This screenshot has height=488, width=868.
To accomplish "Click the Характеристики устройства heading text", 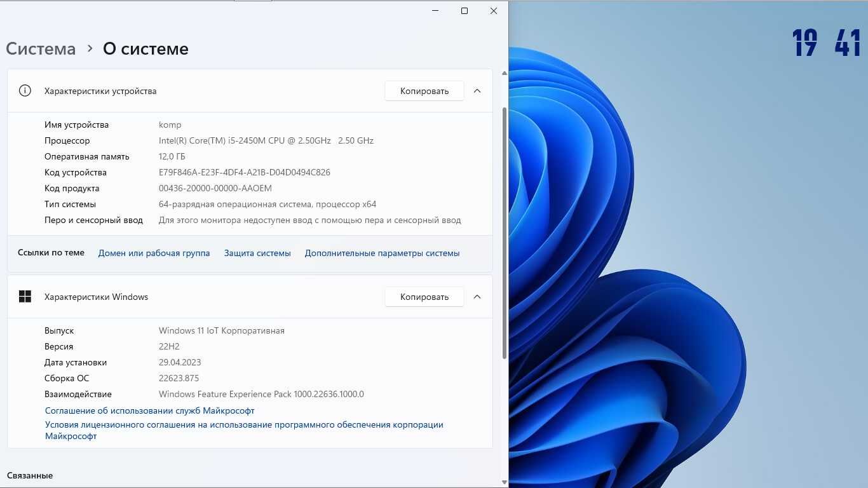I will (x=100, y=91).
